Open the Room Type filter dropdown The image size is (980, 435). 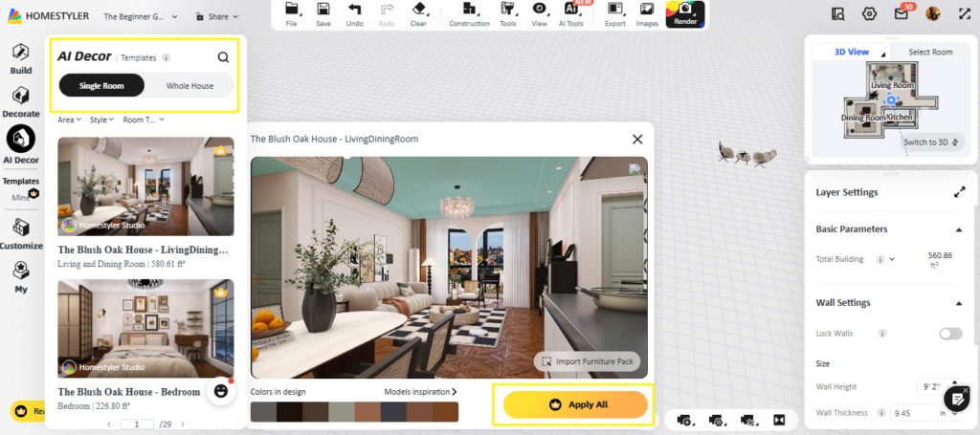pyautogui.click(x=144, y=120)
